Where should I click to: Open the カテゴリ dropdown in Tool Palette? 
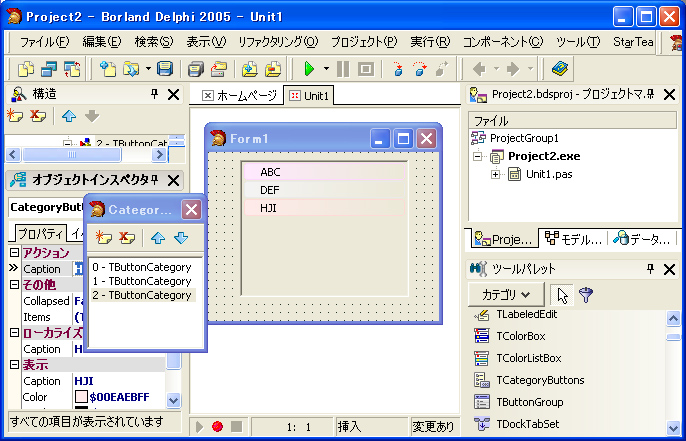(506, 295)
